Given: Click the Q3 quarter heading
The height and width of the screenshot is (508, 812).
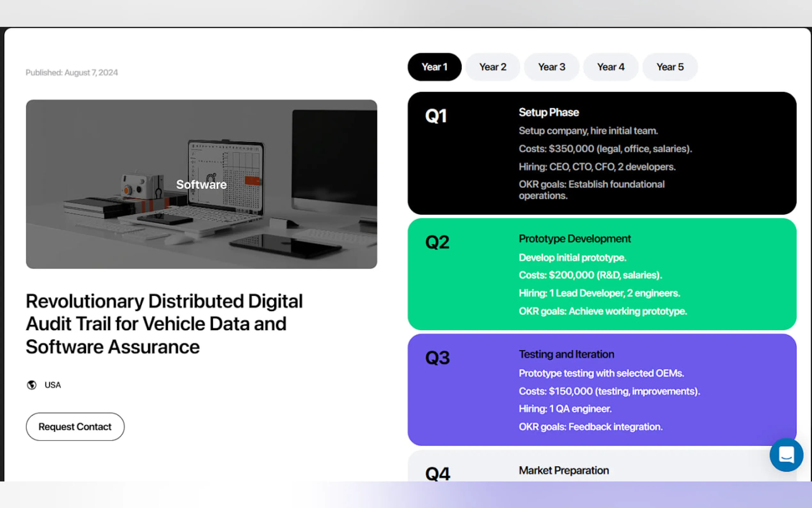Looking at the screenshot, I should 437,358.
